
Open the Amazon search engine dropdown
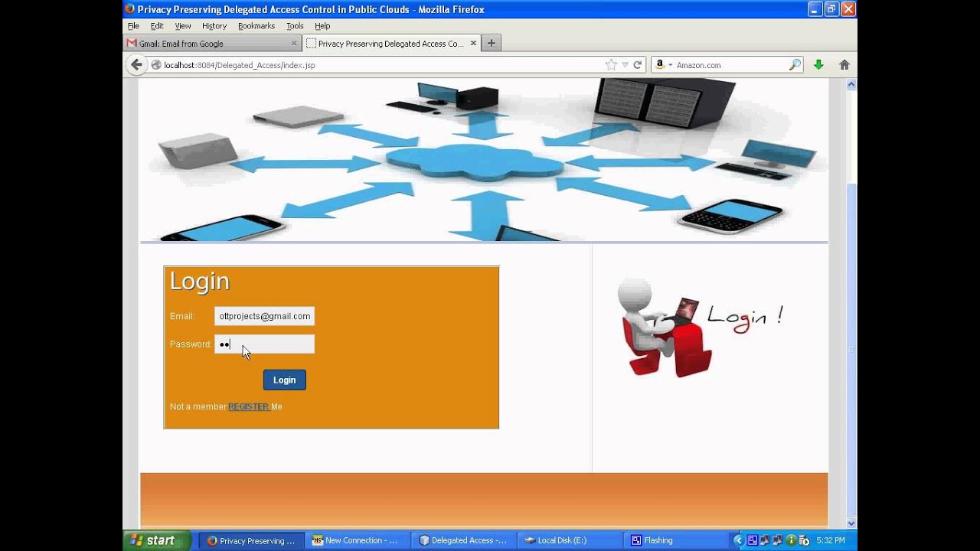(x=663, y=65)
